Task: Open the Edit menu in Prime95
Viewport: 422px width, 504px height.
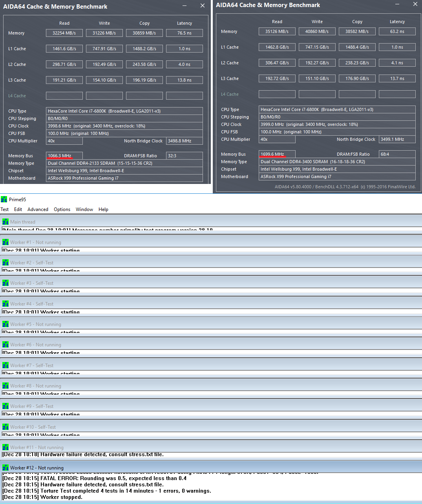Action: [x=18, y=209]
